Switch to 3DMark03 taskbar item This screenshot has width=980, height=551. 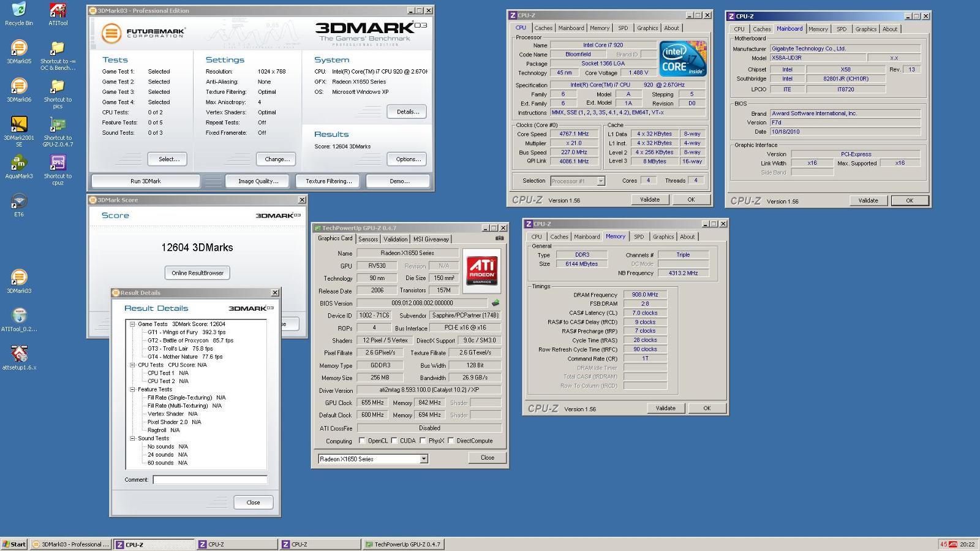pyautogui.click(x=71, y=544)
